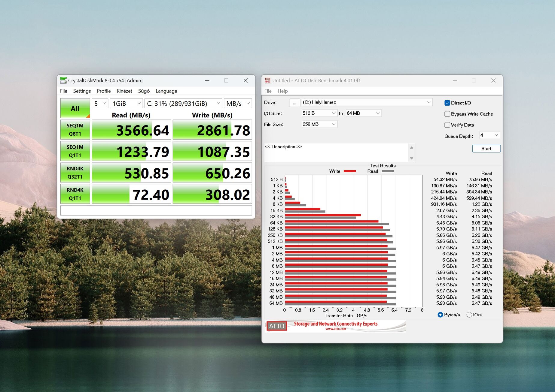
Task: Open the 1GiB test size dropdown
Action: coord(126,104)
